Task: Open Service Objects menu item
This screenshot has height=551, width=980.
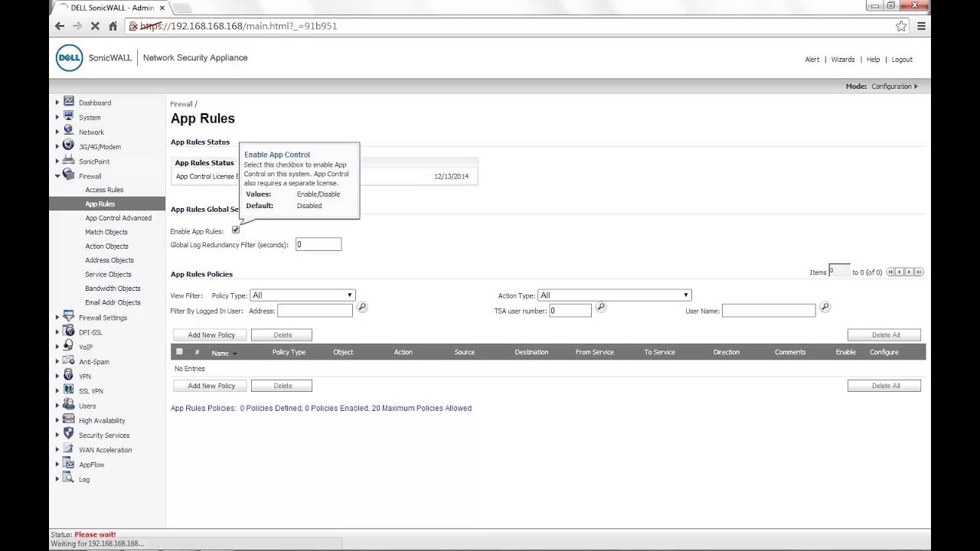Action: point(108,274)
